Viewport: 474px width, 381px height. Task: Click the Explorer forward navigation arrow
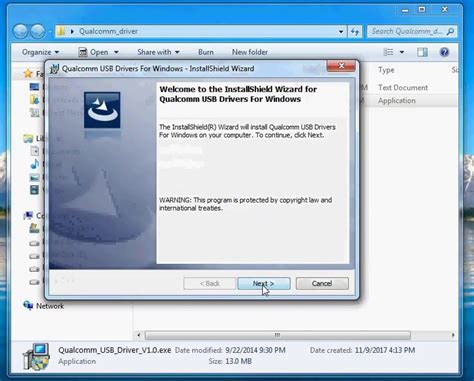point(38,31)
